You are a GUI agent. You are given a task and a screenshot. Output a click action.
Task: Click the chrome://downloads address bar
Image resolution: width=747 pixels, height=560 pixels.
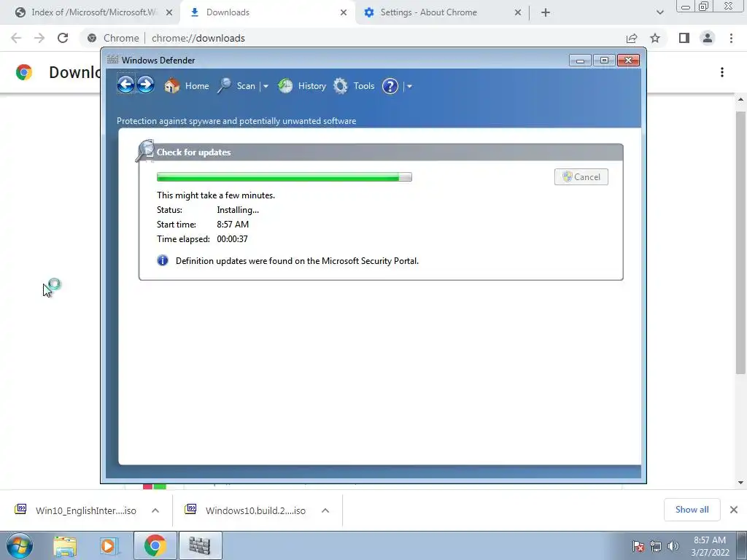point(352,38)
